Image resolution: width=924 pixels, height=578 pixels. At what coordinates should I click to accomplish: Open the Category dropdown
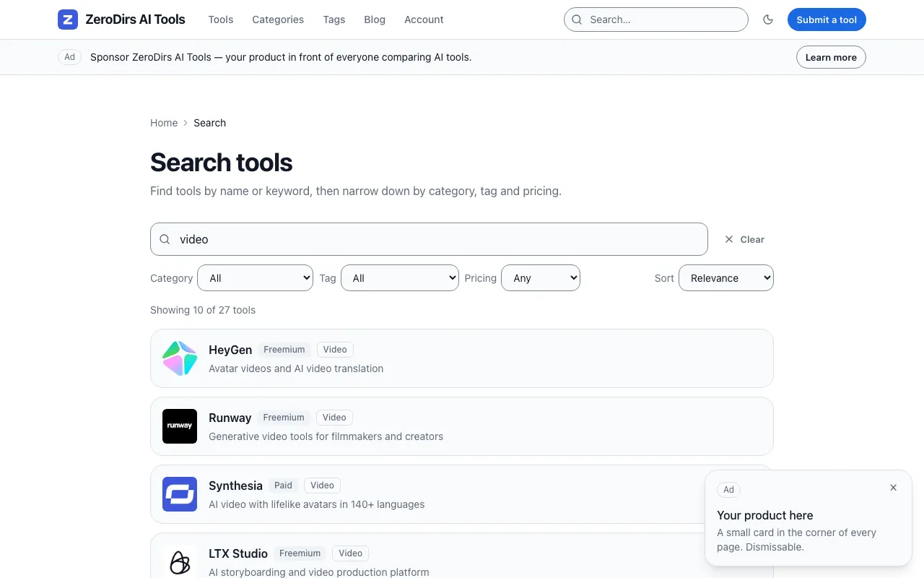click(255, 278)
